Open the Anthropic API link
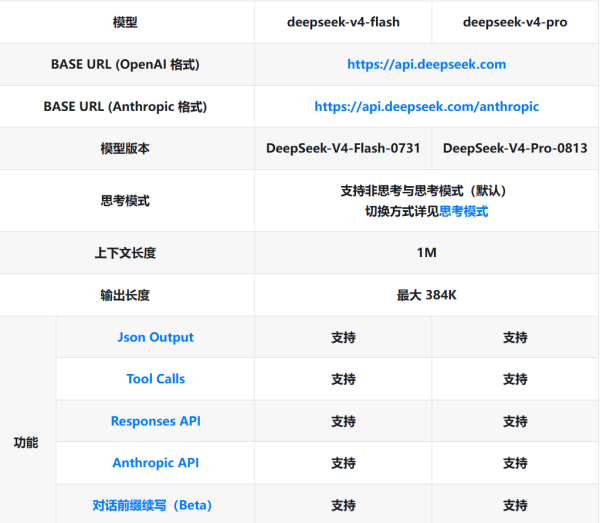 (x=155, y=463)
